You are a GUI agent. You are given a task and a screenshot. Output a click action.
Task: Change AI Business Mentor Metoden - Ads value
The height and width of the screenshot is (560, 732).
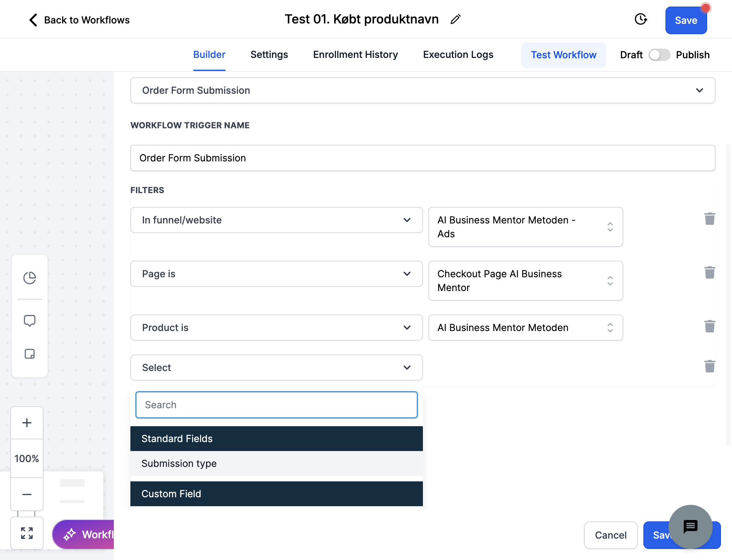525,227
